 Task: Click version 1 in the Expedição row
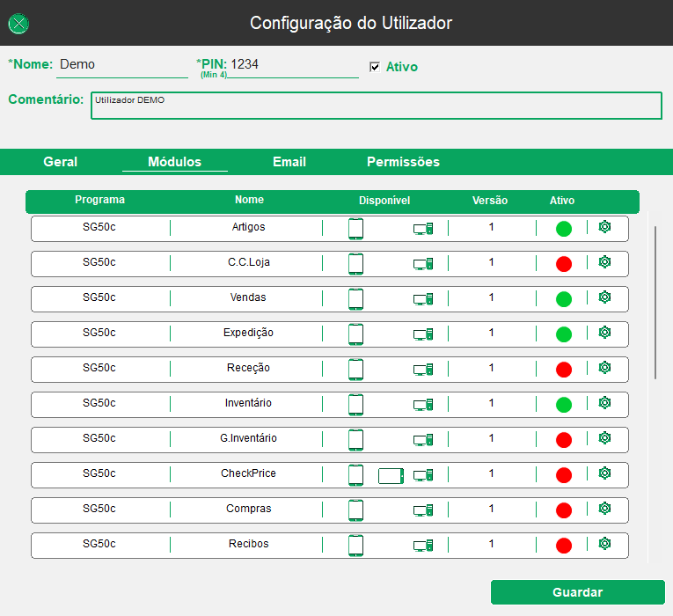[491, 333]
